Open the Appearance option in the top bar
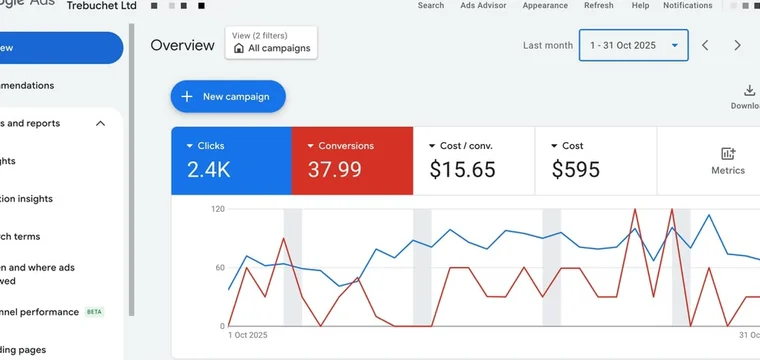 click(545, 5)
